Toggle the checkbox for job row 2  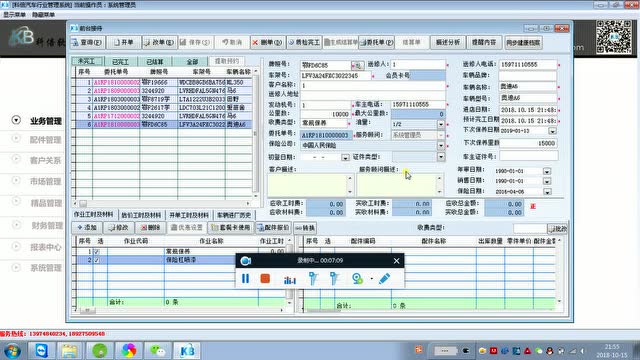click(97, 260)
